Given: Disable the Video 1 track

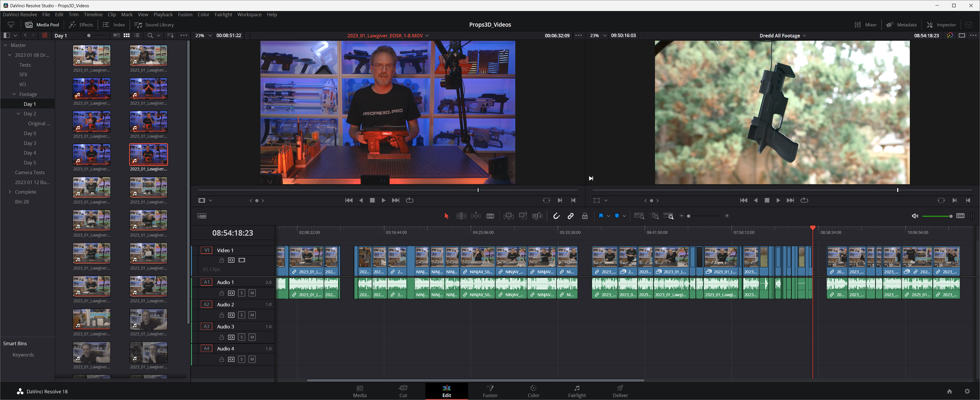Looking at the screenshot, I should point(242,260).
